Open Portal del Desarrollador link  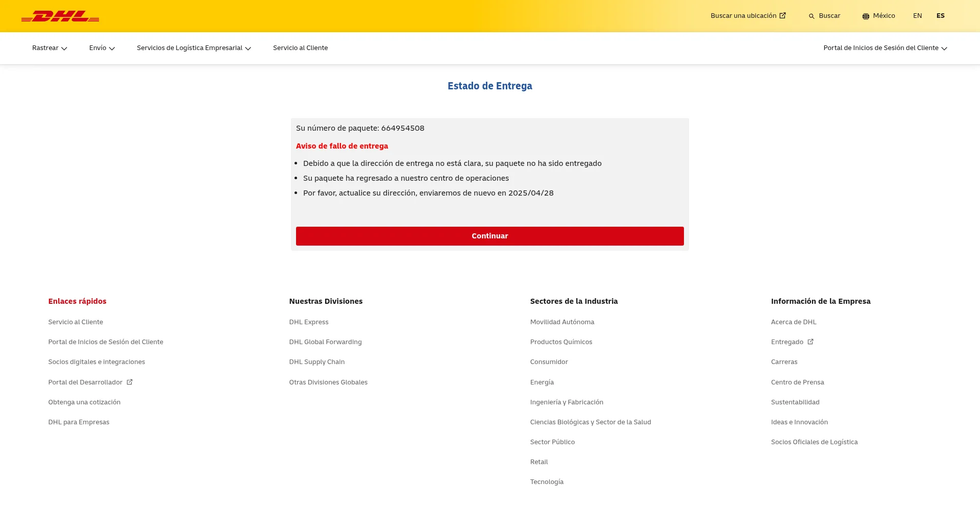(90, 382)
